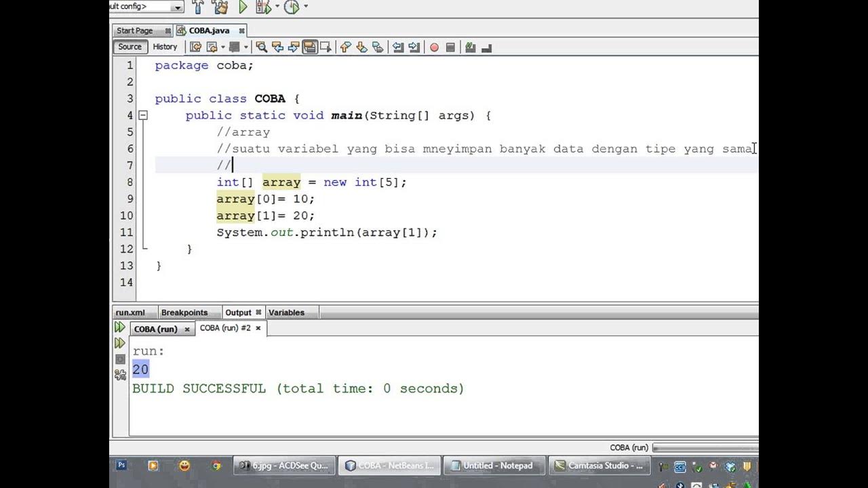Image resolution: width=868 pixels, height=488 pixels.
Task: Collapse the main method code fold
Action: click(x=143, y=115)
